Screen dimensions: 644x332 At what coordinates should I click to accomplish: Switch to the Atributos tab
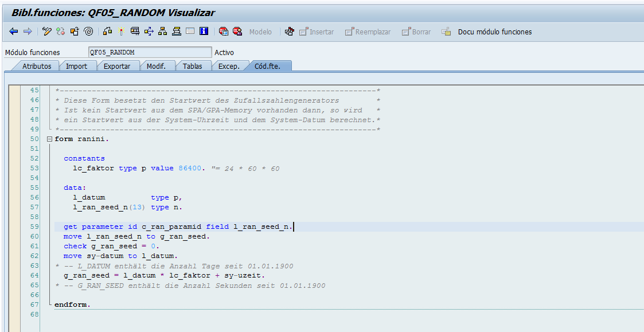[37, 66]
